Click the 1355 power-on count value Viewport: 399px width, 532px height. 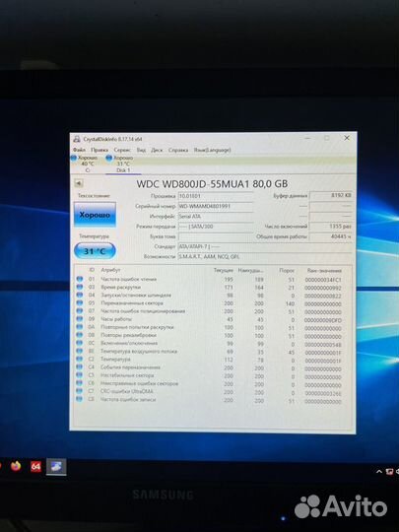331,227
